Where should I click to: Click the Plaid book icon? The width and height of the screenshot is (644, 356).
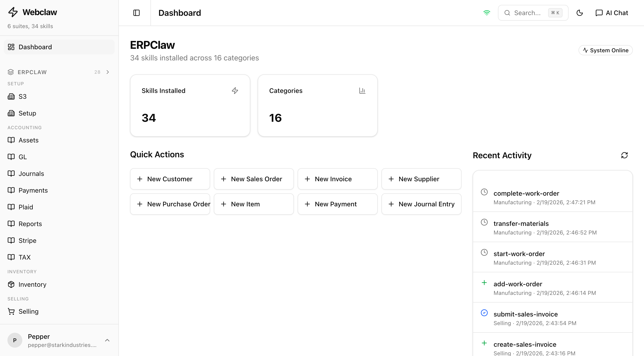click(11, 207)
